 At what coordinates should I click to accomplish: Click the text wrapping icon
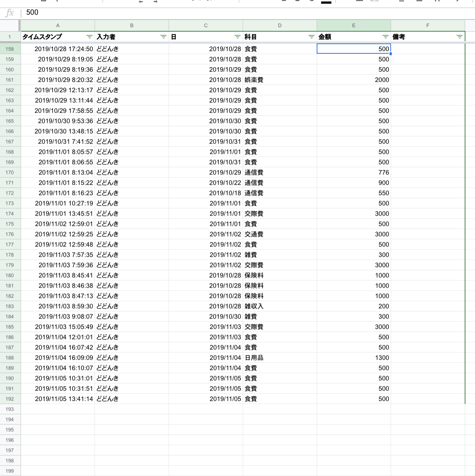pyautogui.click(x=437, y=2)
